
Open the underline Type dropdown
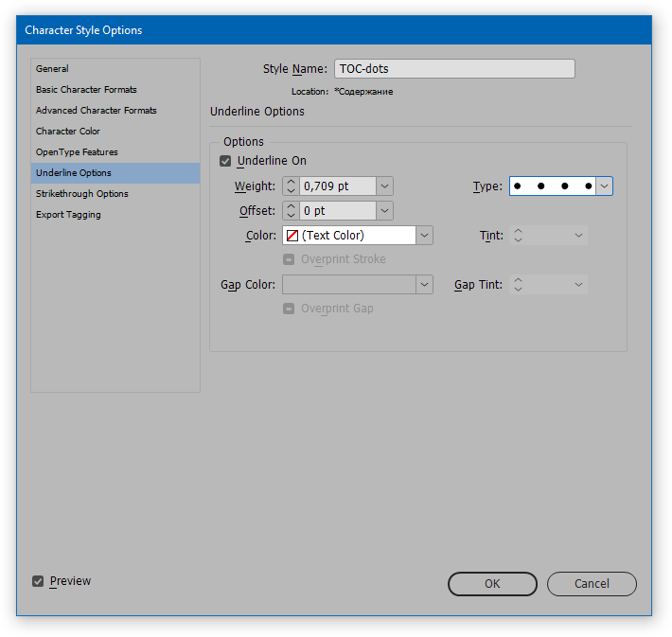pos(604,186)
